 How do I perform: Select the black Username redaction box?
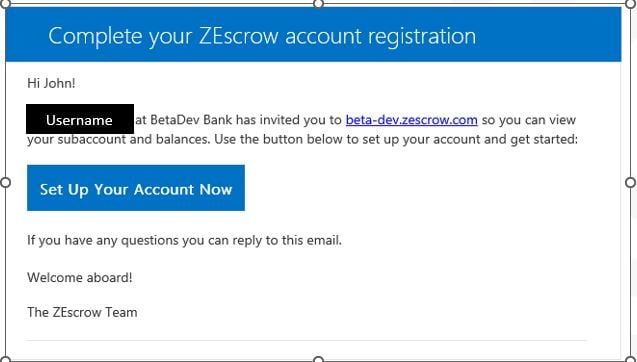80,119
